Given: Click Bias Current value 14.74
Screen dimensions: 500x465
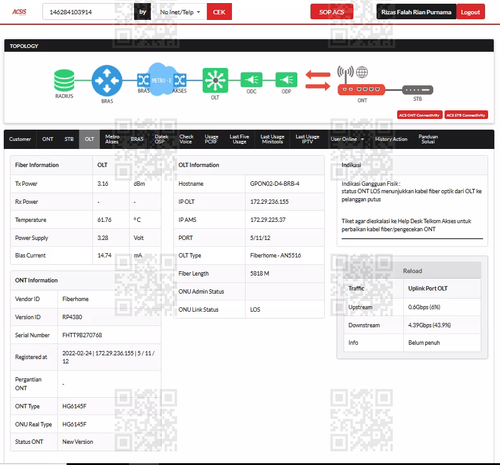Looking at the screenshot, I should click(104, 255).
